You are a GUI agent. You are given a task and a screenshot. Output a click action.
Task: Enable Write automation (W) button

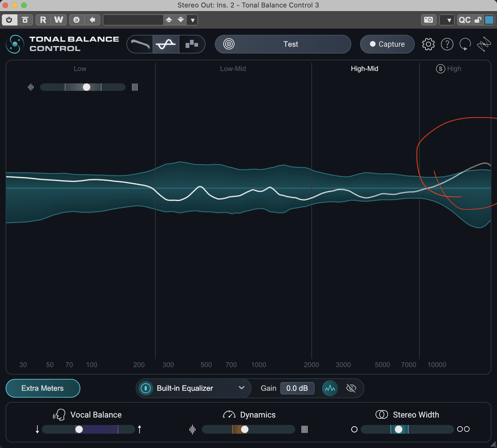[x=59, y=20]
